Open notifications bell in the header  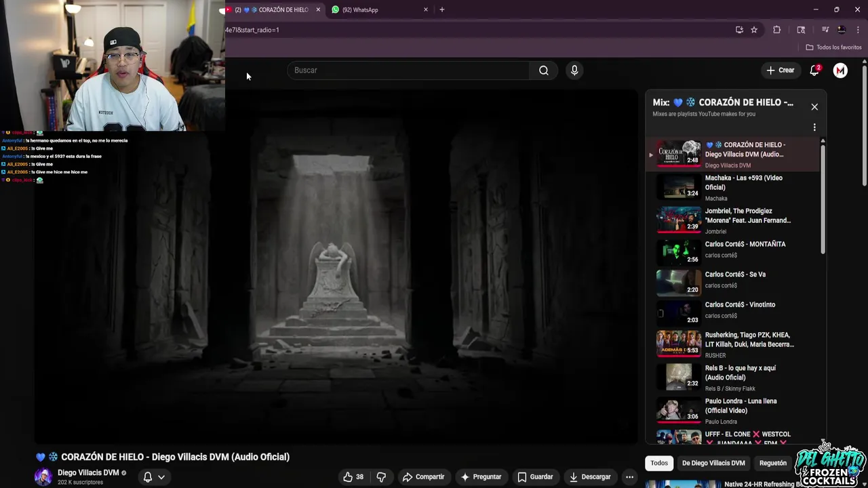814,70
